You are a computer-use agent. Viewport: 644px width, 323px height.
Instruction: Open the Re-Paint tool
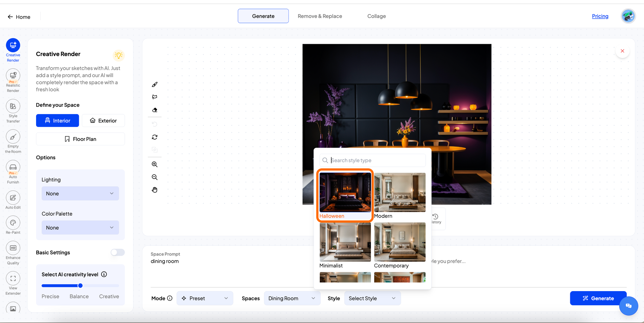coord(13,225)
